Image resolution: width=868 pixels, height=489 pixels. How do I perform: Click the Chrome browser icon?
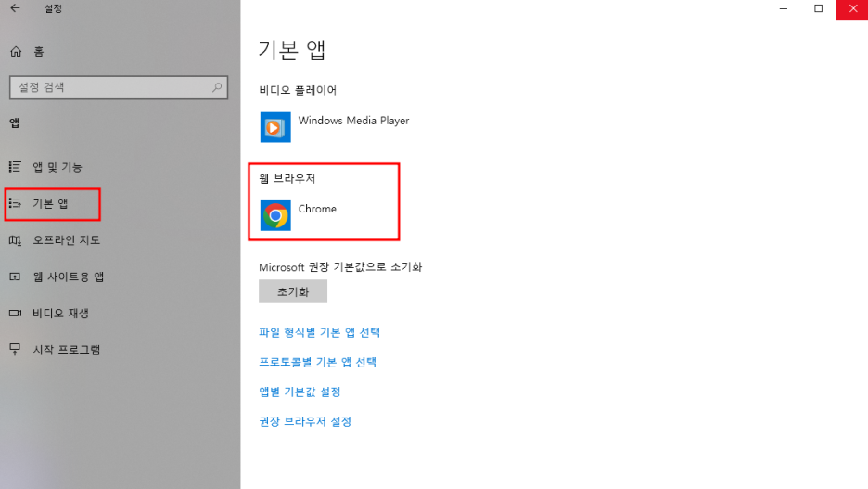(275, 215)
